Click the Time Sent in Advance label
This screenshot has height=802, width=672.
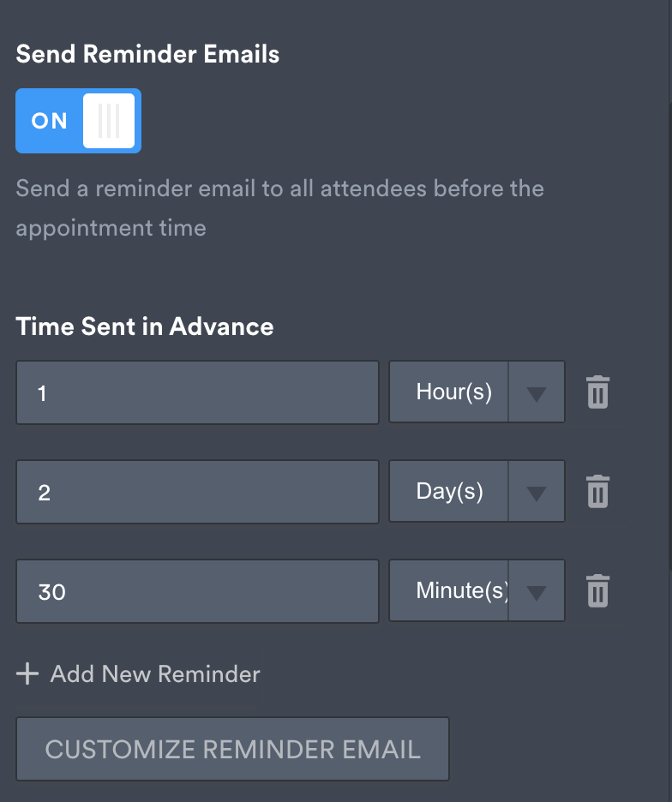pyautogui.click(x=145, y=326)
